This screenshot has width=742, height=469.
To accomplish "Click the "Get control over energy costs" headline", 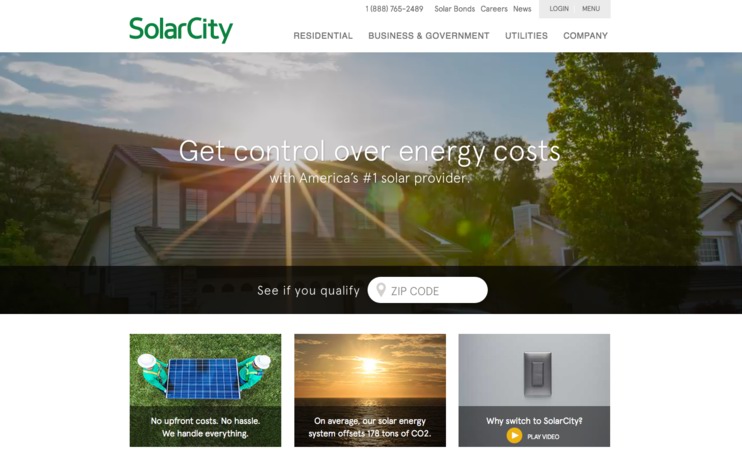I will (x=370, y=151).
